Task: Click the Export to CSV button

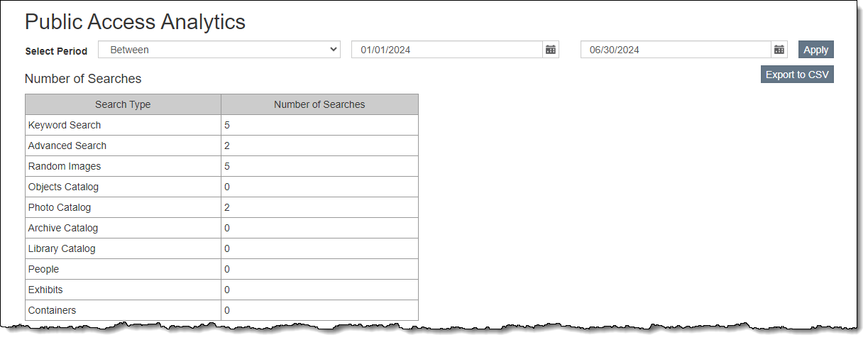Action: [797, 75]
